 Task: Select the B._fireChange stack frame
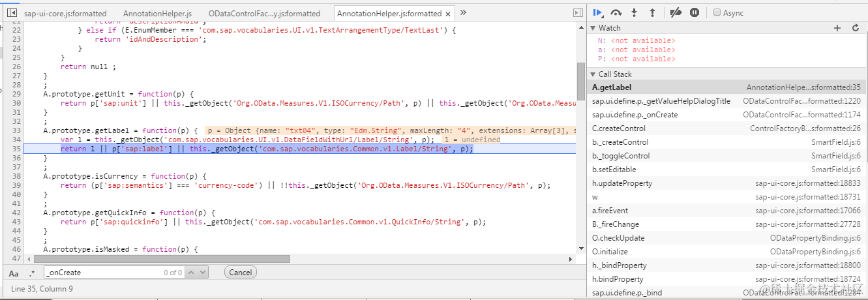[728, 224]
